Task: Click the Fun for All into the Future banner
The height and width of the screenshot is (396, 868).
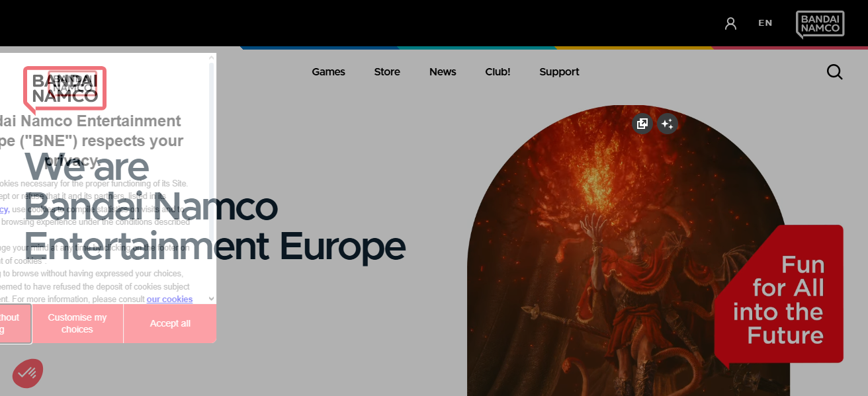Action: pos(779,297)
